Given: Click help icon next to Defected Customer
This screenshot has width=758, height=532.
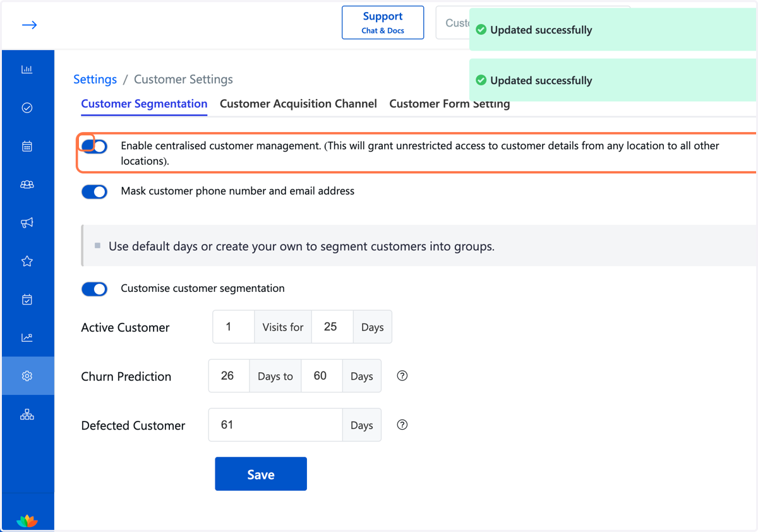Looking at the screenshot, I should tap(402, 425).
